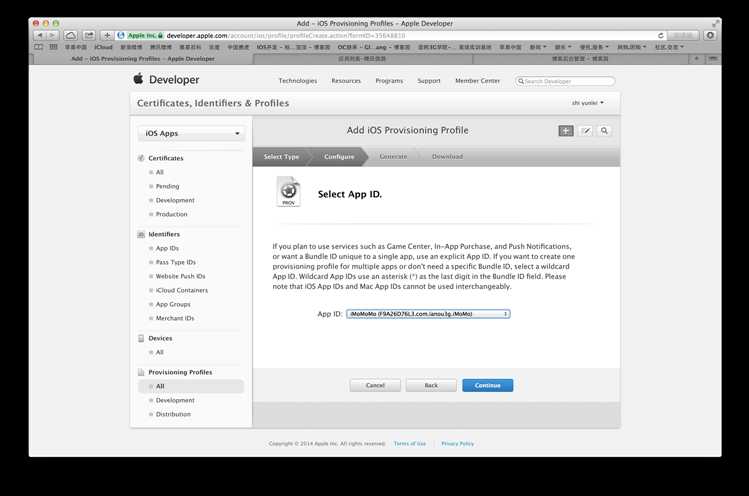Click the Cancel button

tap(375, 386)
